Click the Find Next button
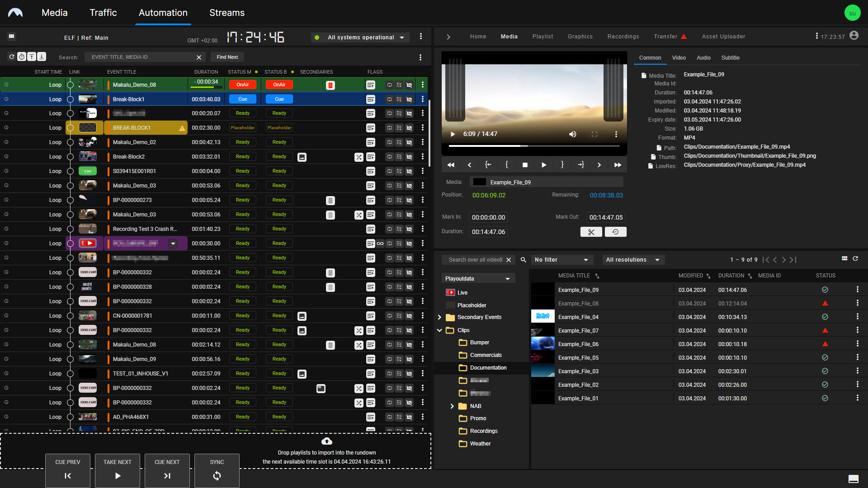 click(227, 57)
